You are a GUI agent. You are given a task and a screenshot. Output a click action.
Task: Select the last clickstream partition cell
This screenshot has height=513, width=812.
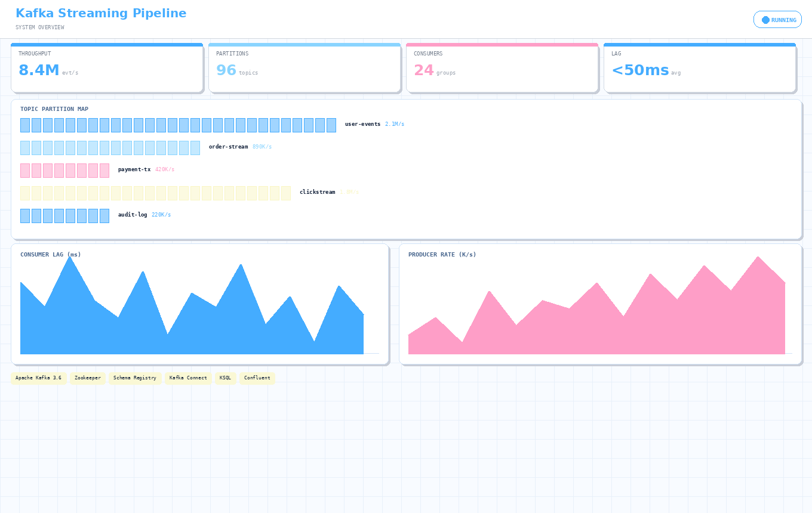point(285,193)
